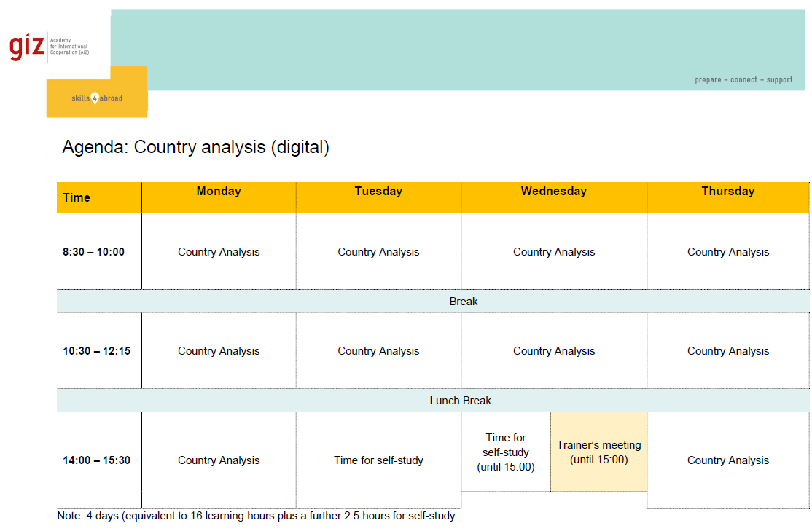Click the Thursday column header
This screenshot has width=812, height=531.
pos(727,192)
